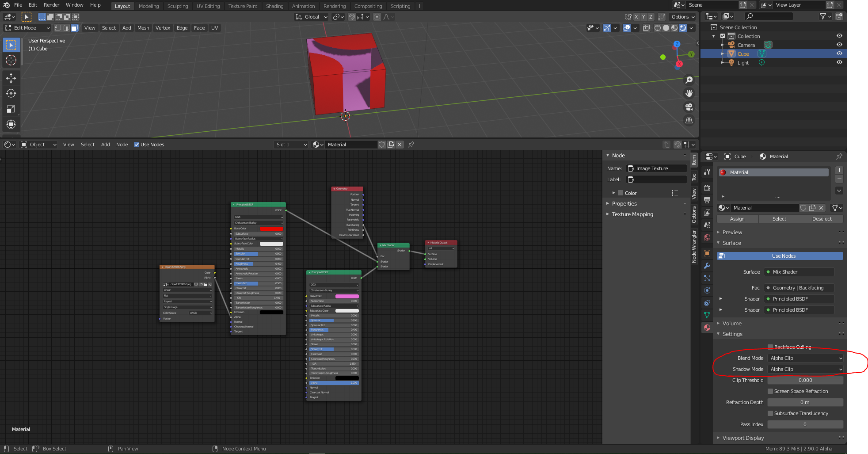
Task: Toggle visibility eye for Light in outliner
Action: 839,62
